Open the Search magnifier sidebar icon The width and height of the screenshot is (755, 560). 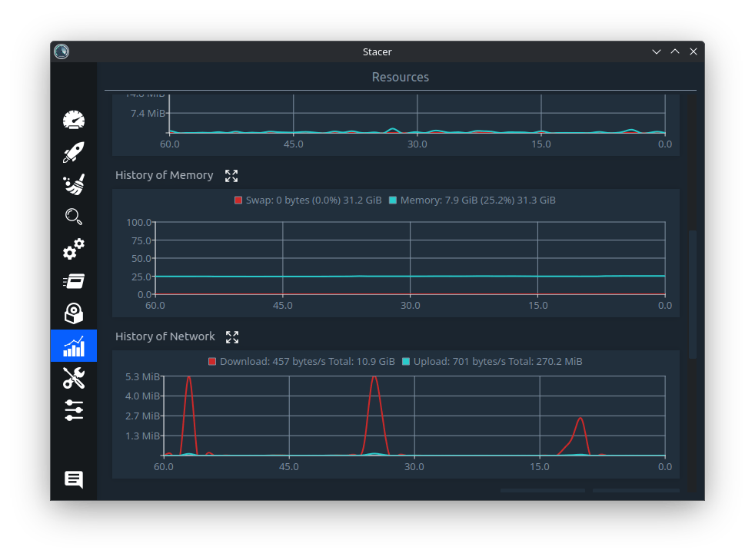point(74,217)
